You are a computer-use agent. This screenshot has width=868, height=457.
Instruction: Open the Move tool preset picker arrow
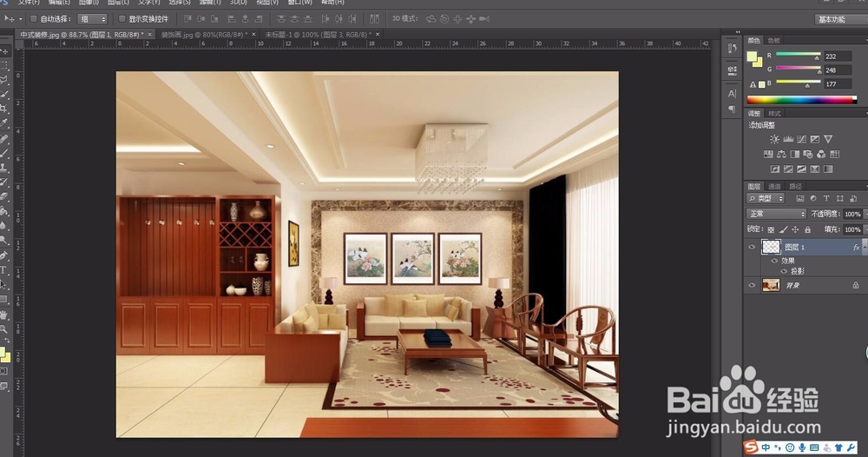pos(21,19)
